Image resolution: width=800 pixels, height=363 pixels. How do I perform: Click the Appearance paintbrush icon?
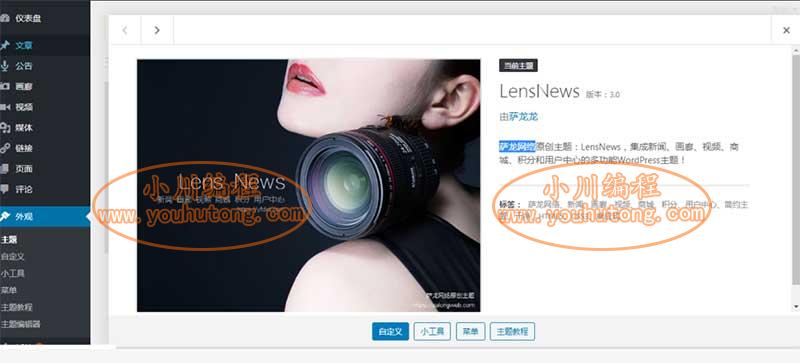(x=5, y=216)
